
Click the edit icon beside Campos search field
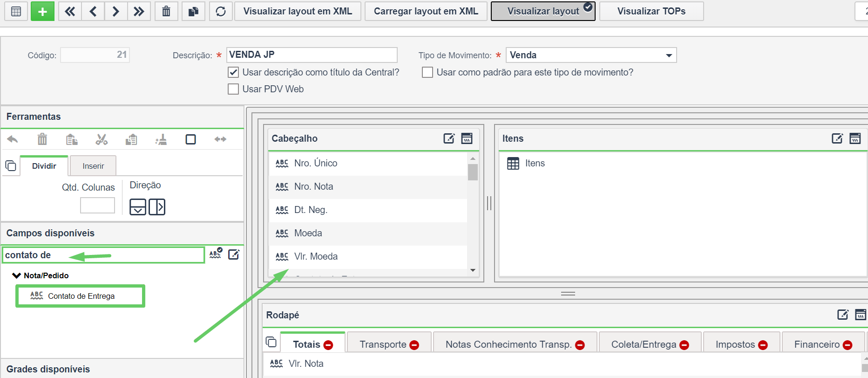click(234, 254)
